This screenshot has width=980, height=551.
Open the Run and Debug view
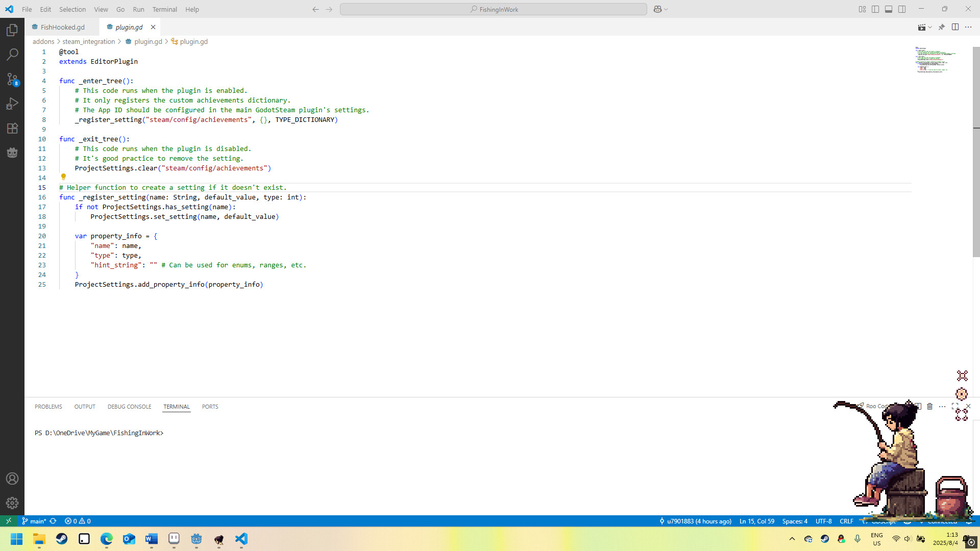[x=12, y=104]
